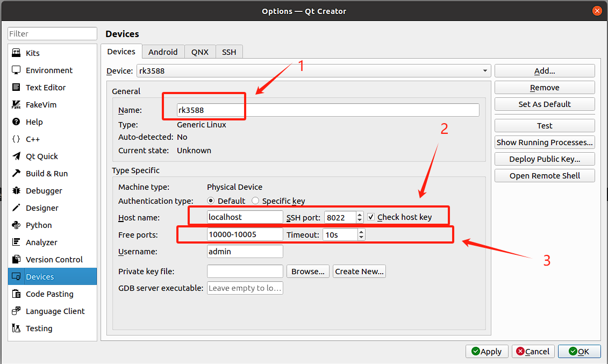The image size is (608, 364).
Task: Click the Host name input field
Action: [x=245, y=217]
